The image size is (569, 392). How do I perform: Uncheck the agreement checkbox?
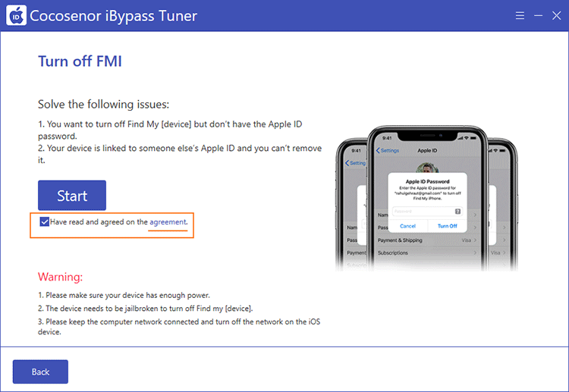44,221
